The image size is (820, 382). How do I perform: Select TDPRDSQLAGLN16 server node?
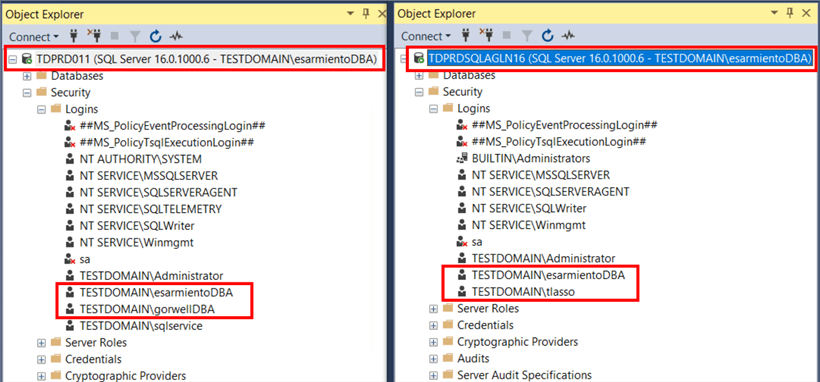coord(620,58)
